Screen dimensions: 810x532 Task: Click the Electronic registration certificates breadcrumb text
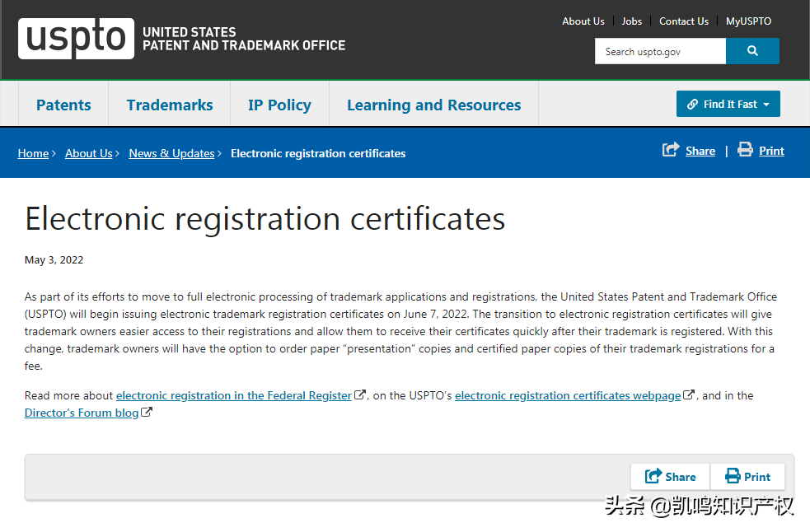click(318, 153)
